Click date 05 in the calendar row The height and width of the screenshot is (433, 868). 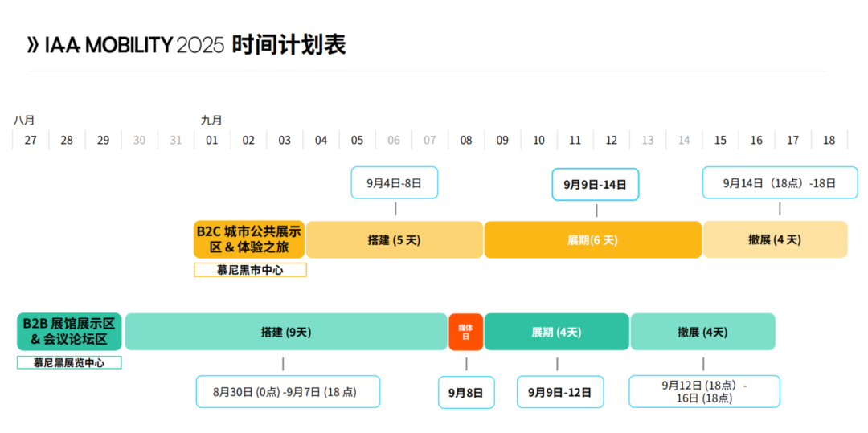pyautogui.click(x=358, y=141)
